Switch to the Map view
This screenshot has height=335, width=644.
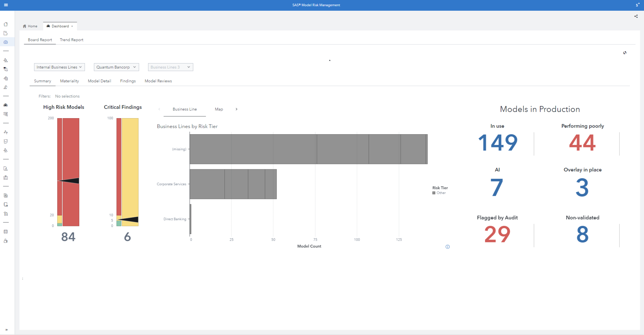[219, 109]
